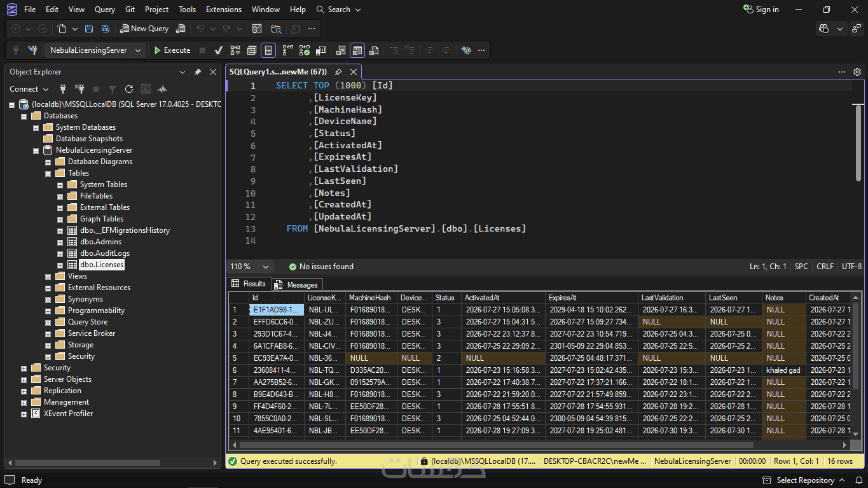Viewport: 868px width, 488px height.
Task: Expand the dbo.Licenses table node
Action: (60, 265)
